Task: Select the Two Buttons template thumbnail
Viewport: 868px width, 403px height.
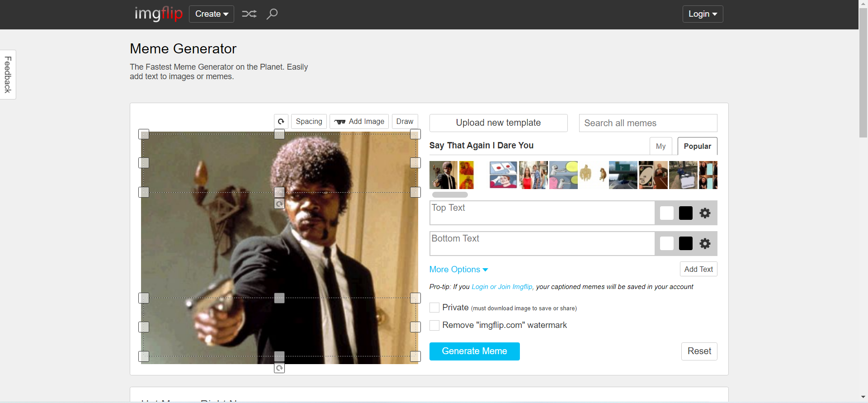Action: [503, 175]
